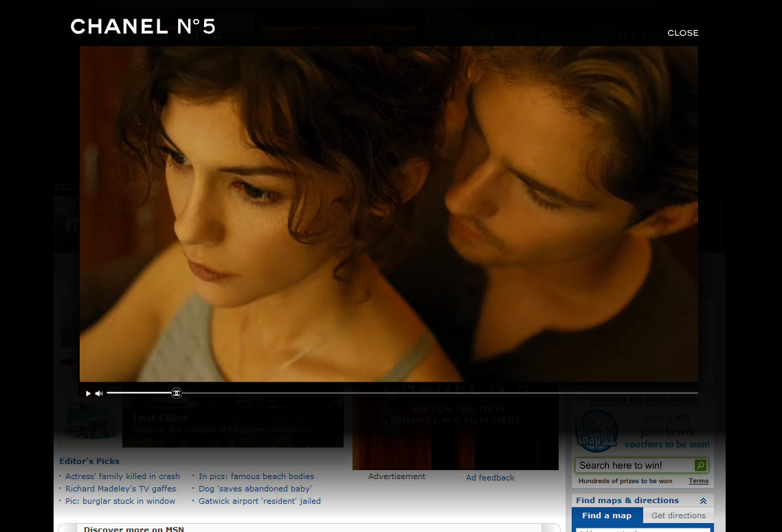Open the Terms link
The width and height of the screenshot is (782, 532).
click(x=698, y=481)
